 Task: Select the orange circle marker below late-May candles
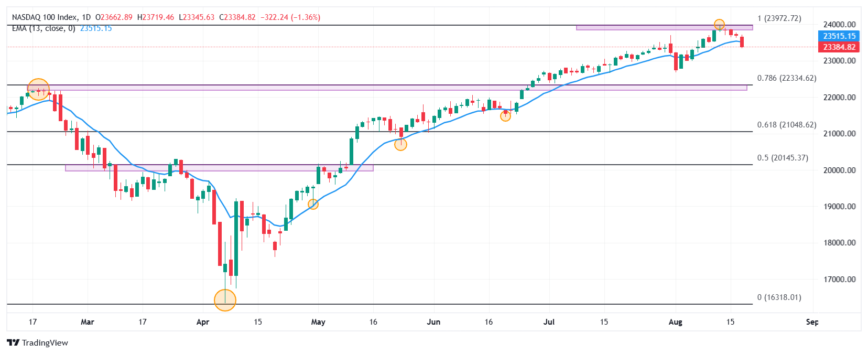(400, 145)
